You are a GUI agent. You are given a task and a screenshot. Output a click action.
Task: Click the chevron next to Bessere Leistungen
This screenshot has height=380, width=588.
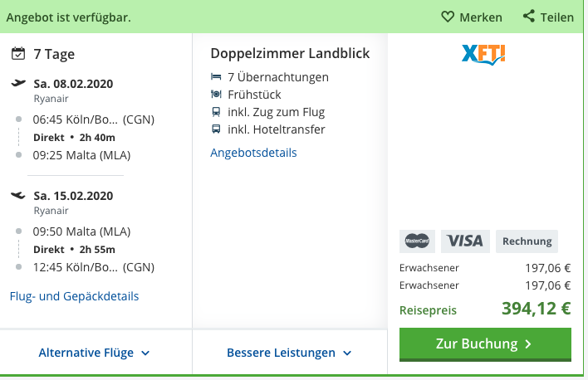[x=347, y=353]
